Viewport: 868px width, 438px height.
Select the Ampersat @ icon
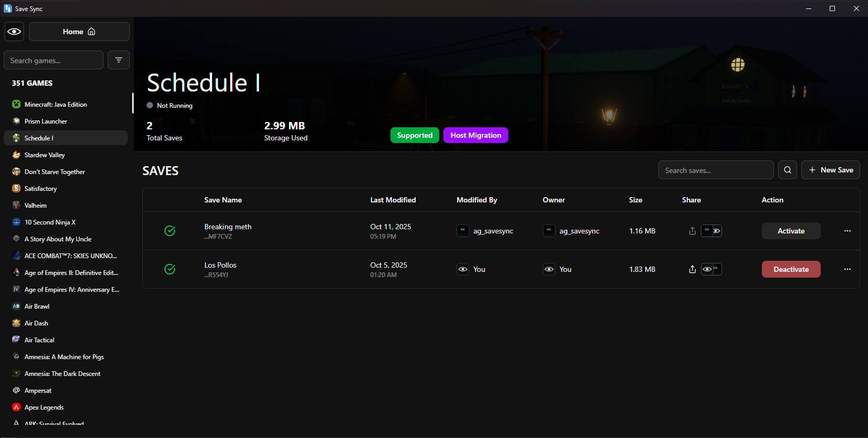coord(16,390)
